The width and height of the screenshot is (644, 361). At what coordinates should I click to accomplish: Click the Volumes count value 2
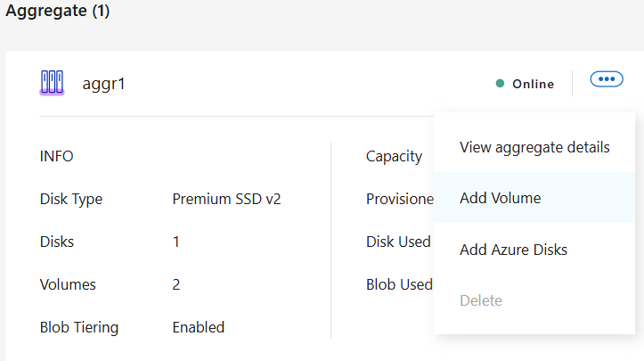tap(176, 284)
